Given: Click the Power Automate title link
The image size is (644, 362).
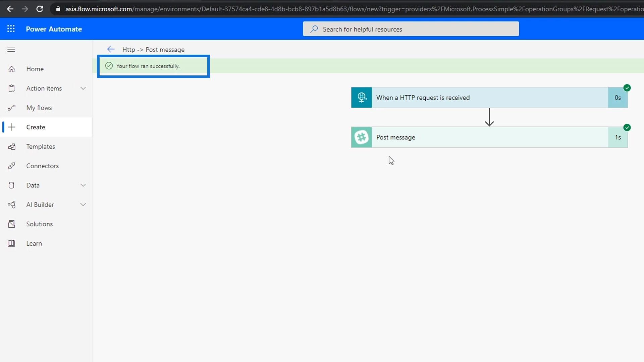Looking at the screenshot, I should (x=54, y=29).
